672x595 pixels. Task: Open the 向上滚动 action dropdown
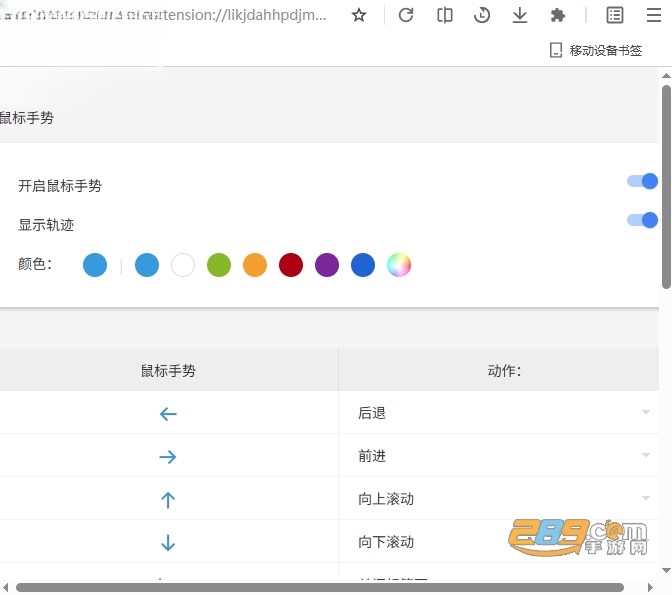pyautogui.click(x=499, y=498)
